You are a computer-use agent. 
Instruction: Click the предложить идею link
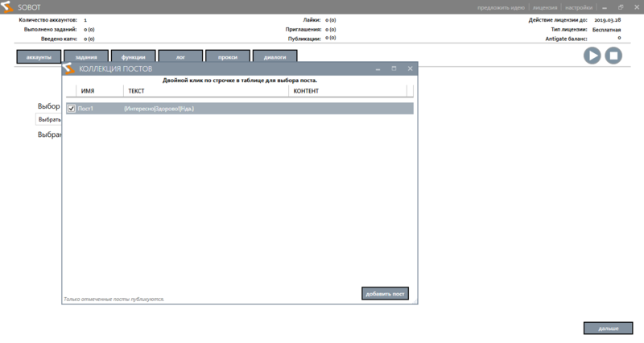tap(501, 6)
